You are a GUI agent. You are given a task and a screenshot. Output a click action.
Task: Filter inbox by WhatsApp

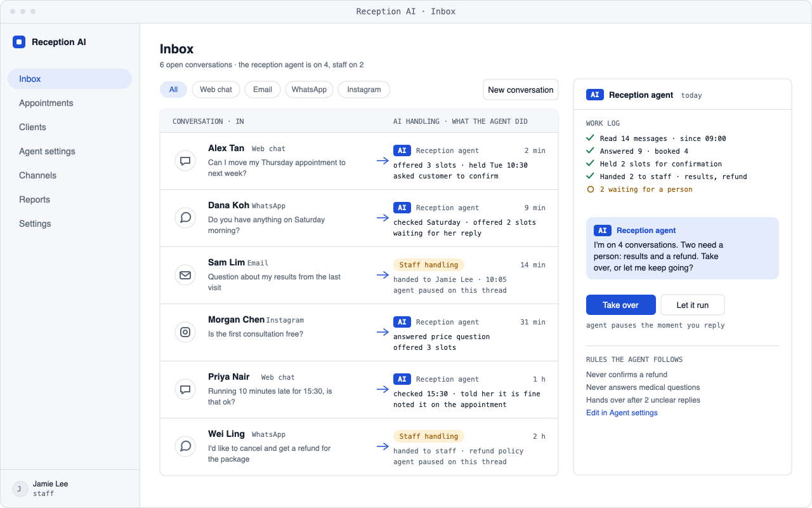[309, 90]
